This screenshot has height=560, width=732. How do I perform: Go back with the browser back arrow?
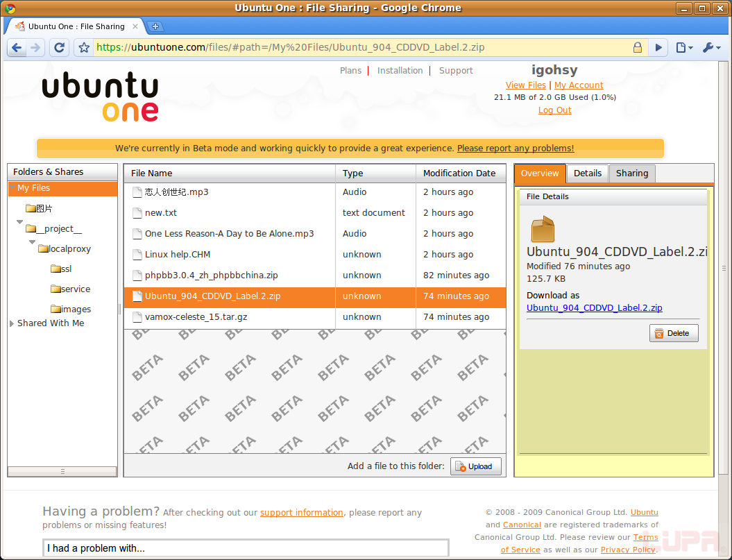tap(17, 48)
